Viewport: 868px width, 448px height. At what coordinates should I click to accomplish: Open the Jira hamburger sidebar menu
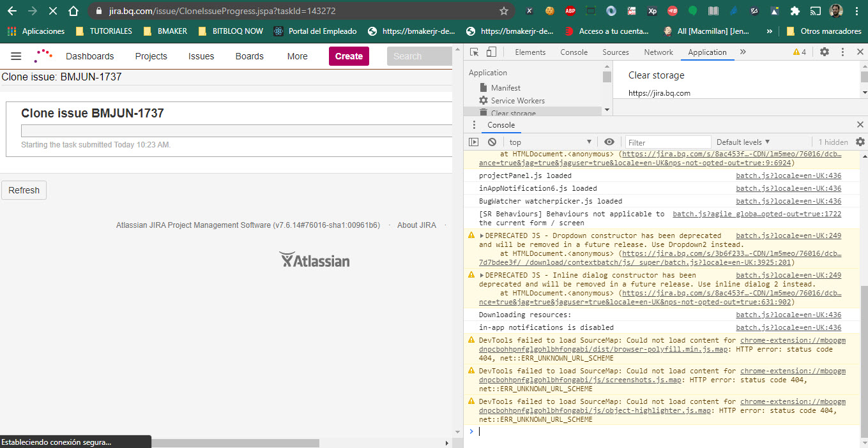tap(16, 56)
